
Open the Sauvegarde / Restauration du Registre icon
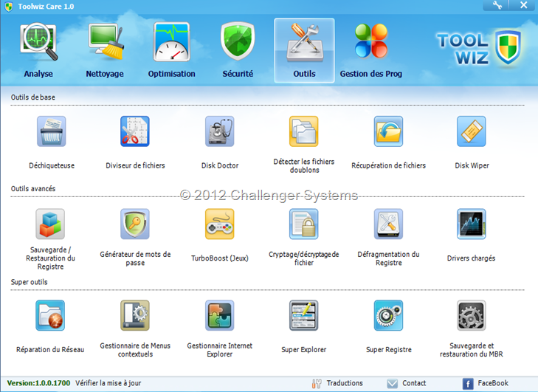(x=50, y=224)
